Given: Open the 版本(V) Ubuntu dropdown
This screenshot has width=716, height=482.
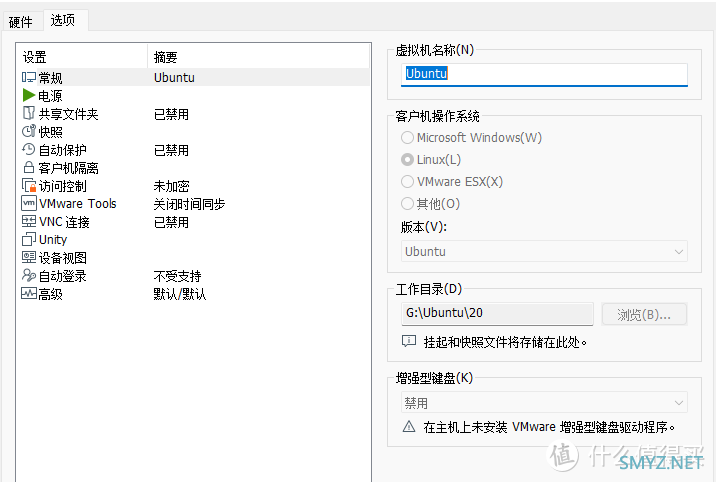Looking at the screenshot, I should 544,251.
